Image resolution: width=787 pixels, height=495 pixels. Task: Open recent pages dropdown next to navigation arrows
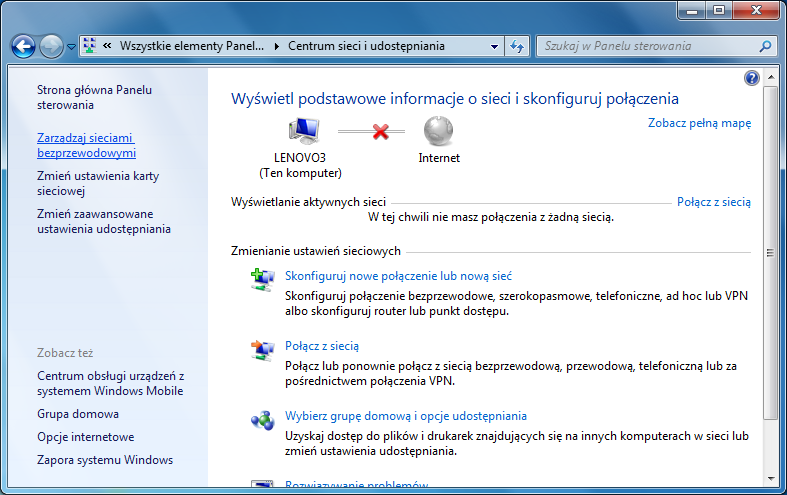coord(71,47)
